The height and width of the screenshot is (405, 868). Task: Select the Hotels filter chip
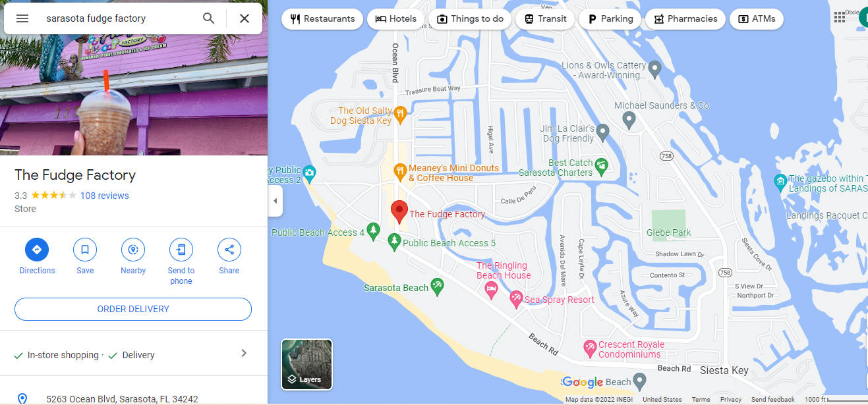396,19
